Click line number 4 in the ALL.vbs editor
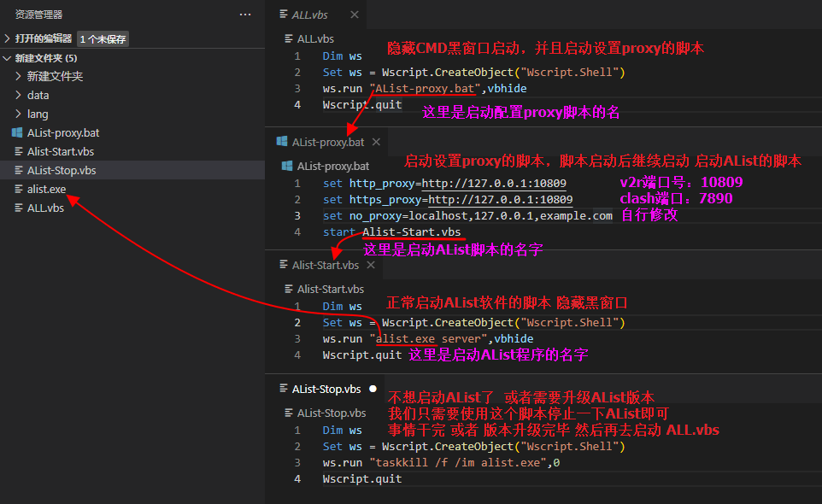 coord(297,104)
